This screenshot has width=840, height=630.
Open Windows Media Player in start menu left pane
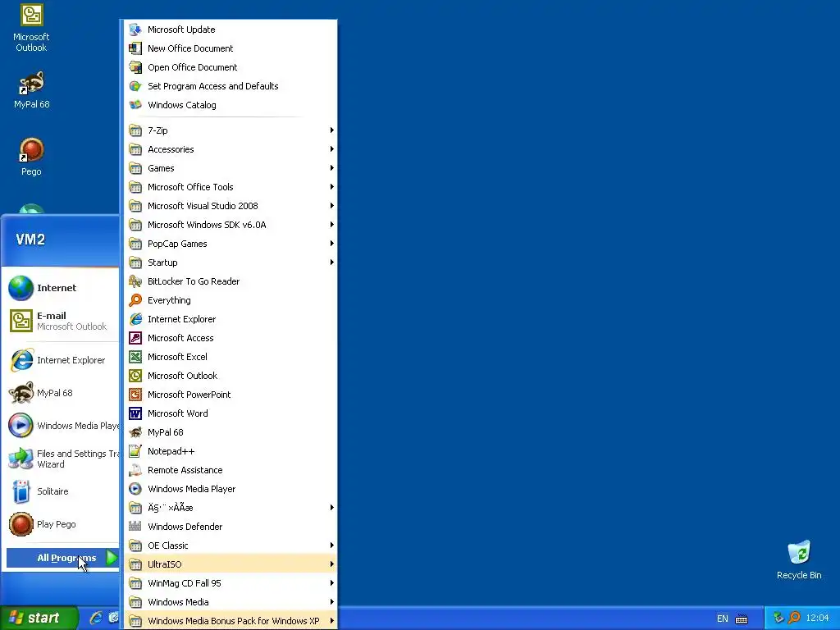click(62, 426)
